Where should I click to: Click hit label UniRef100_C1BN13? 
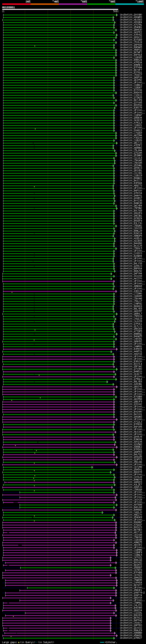131,85
